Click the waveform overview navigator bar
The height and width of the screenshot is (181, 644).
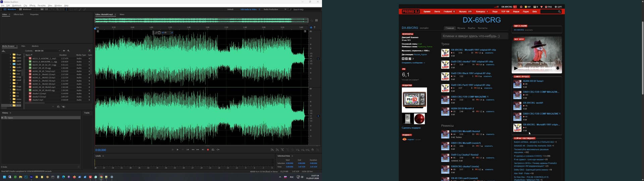click(201, 20)
